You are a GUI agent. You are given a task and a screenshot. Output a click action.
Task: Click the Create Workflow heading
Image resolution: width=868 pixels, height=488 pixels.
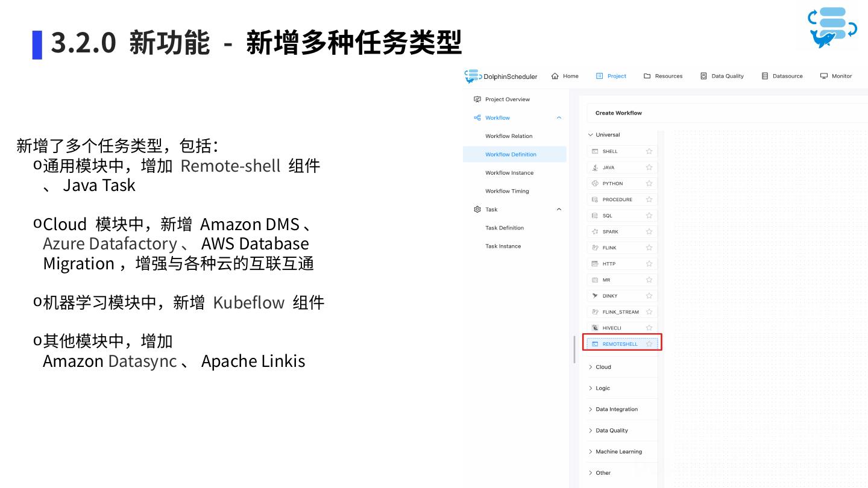click(x=618, y=113)
